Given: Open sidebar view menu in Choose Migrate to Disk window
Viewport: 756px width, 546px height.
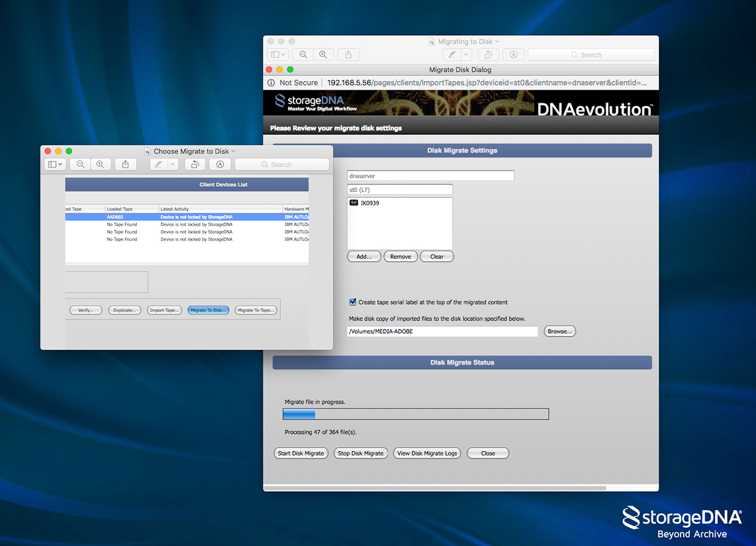Looking at the screenshot, I should 55,164.
